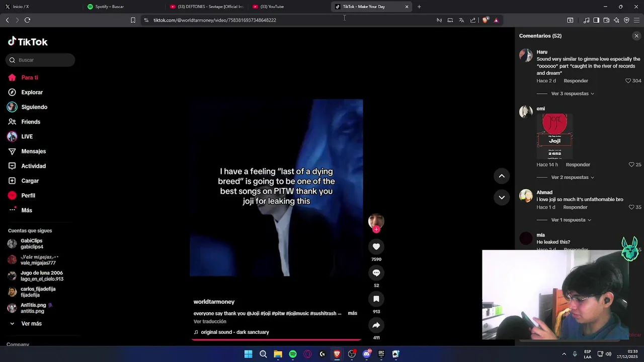Screen dimensions: 644x362
Task: Open Brave Rewards triangle icon
Action: 496,20
